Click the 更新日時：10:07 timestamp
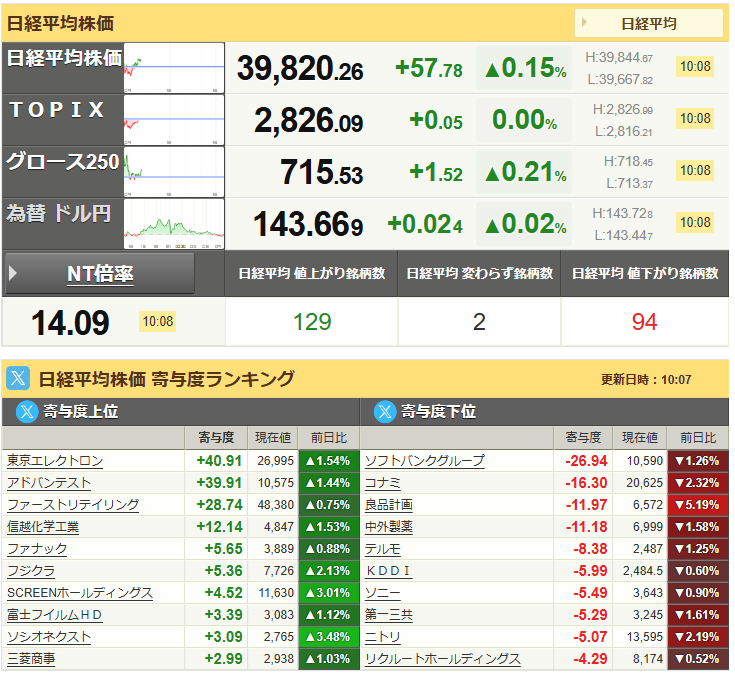The image size is (735, 678). click(646, 379)
